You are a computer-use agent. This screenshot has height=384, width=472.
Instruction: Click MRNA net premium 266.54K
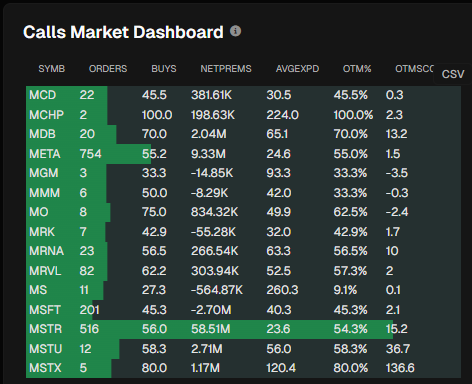point(215,251)
